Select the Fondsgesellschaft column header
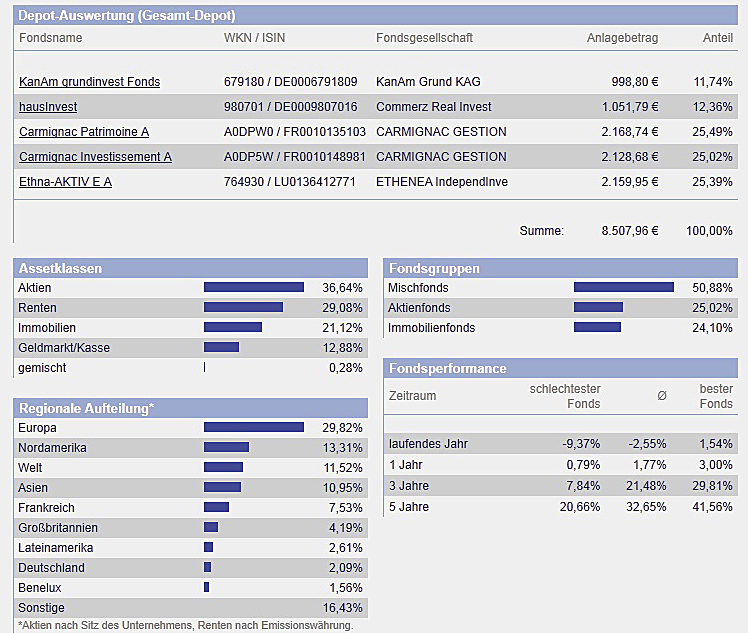 pos(424,38)
